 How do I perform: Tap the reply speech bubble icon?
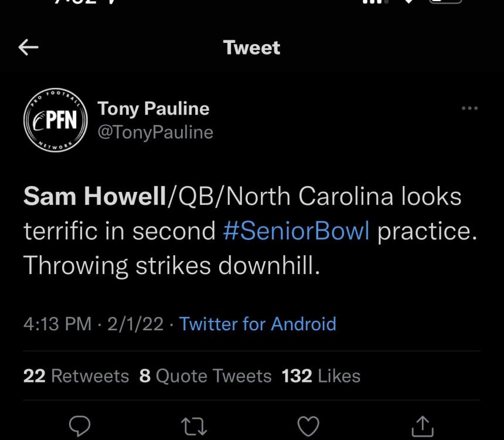click(x=81, y=427)
